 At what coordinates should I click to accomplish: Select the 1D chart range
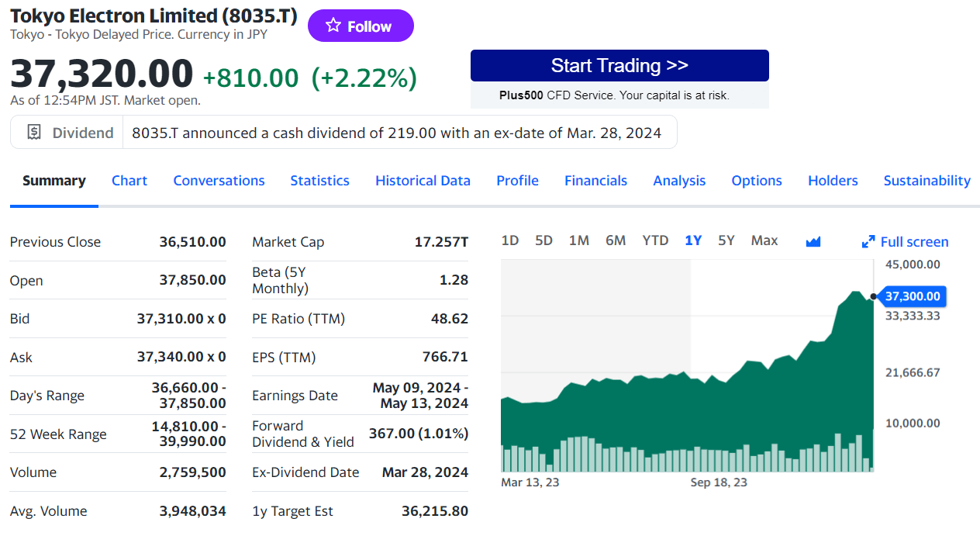[509, 240]
